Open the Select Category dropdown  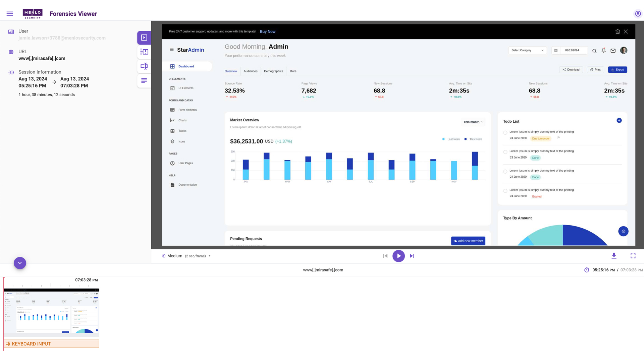click(527, 50)
